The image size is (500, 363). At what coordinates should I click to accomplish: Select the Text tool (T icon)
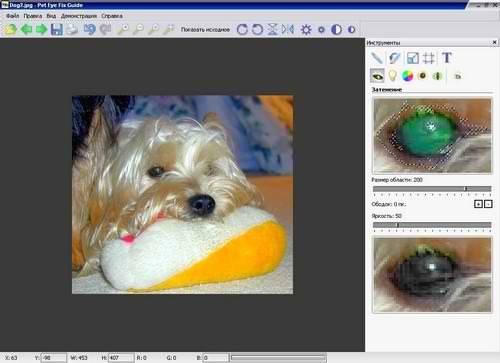(x=447, y=58)
